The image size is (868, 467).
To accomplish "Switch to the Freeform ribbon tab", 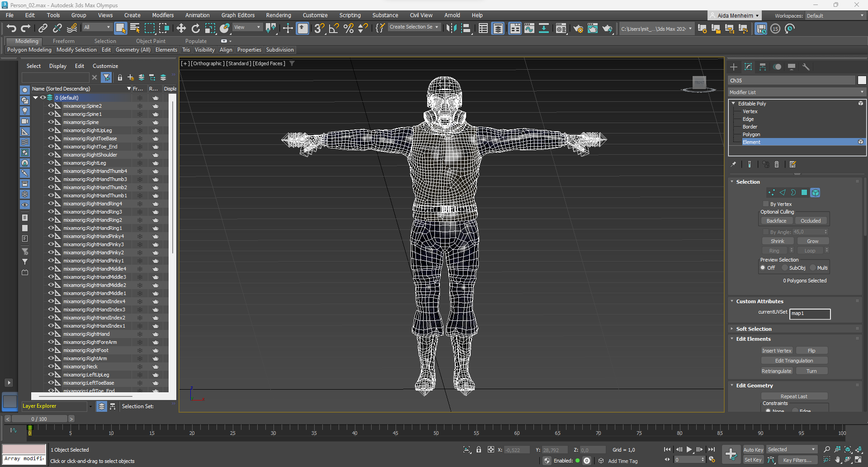I will click(63, 41).
